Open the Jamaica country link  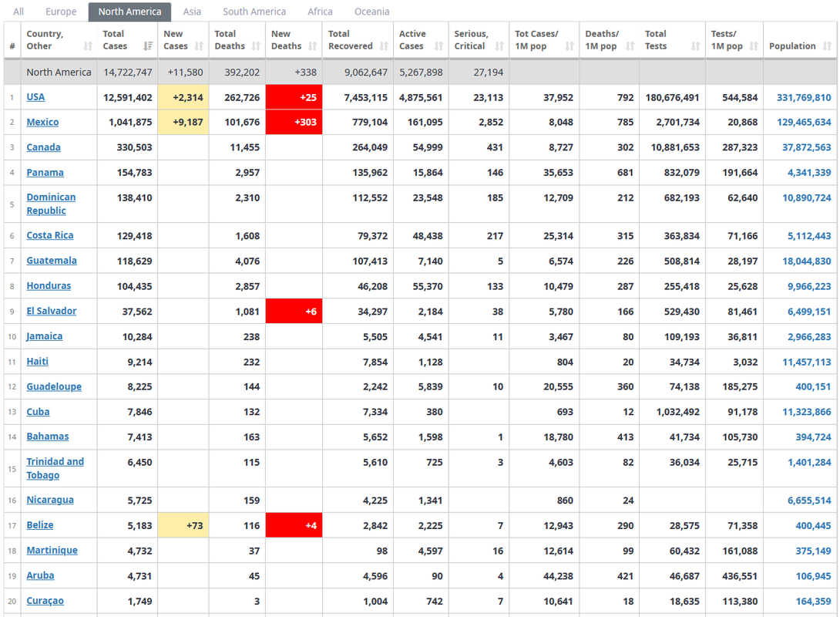point(45,336)
